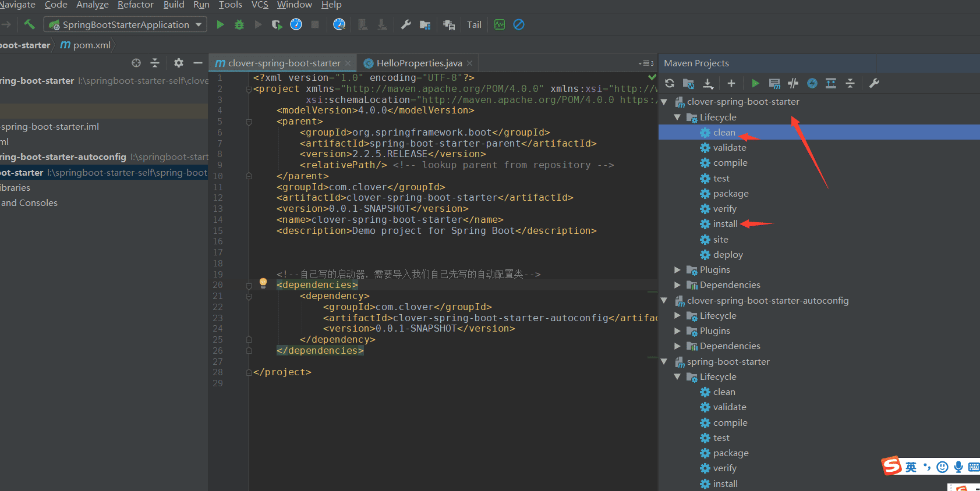Click the Tail toolbar button
Screen dimensions: 980x491
click(474, 24)
